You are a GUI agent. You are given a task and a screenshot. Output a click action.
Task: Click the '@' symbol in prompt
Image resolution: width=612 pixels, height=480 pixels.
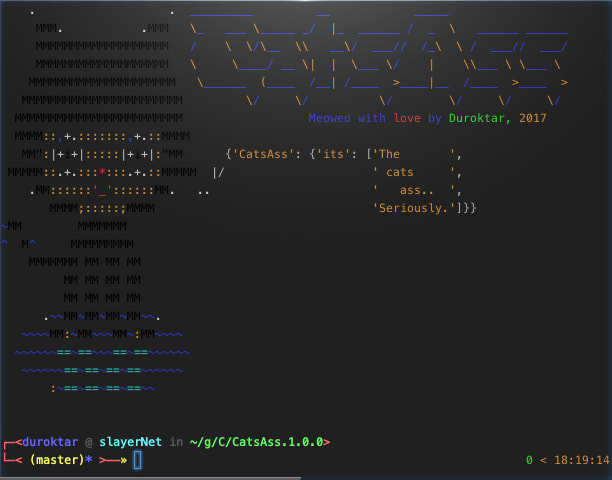(x=89, y=443)
